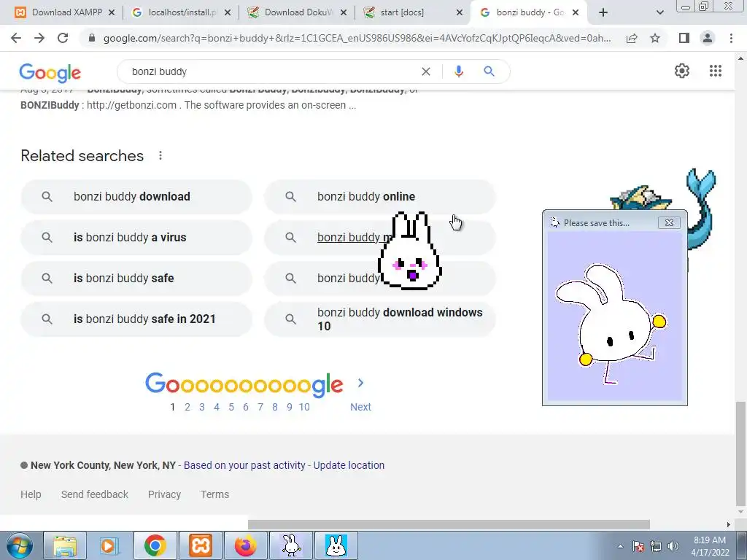
Task: Close the Download DokuWiki tab
Action: coord(344,12)
